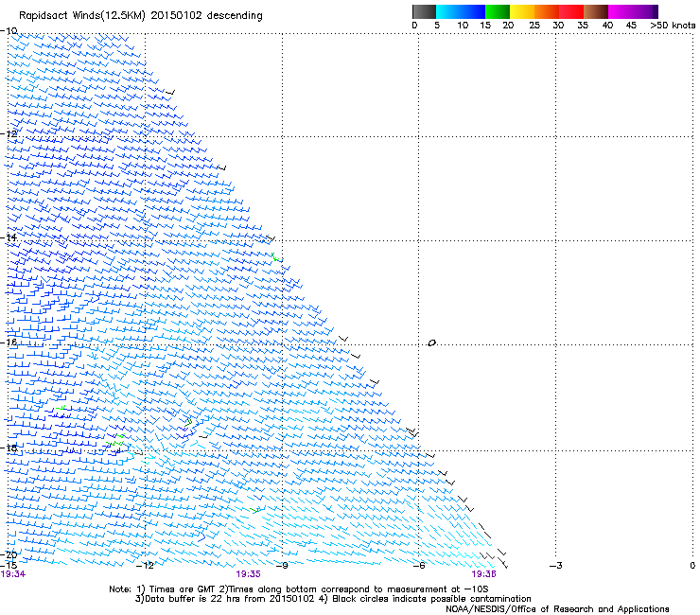Click the green 15-20 knots legend segment

tap(498, 11)
